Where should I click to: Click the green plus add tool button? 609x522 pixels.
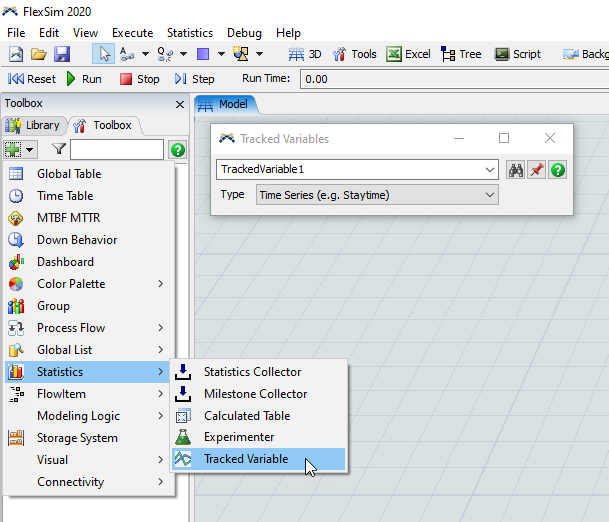pyautogui.click(x=13, y=150)
